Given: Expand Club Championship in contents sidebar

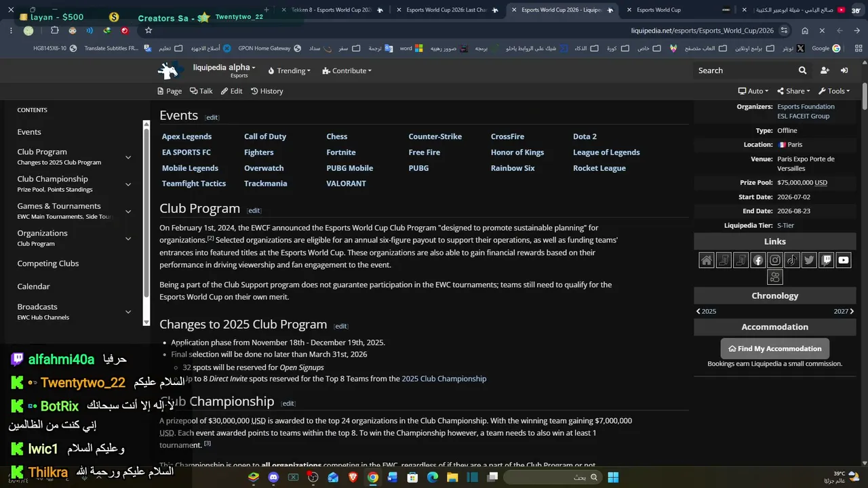Looking at the screenshot, I should (x=128, y=184).
